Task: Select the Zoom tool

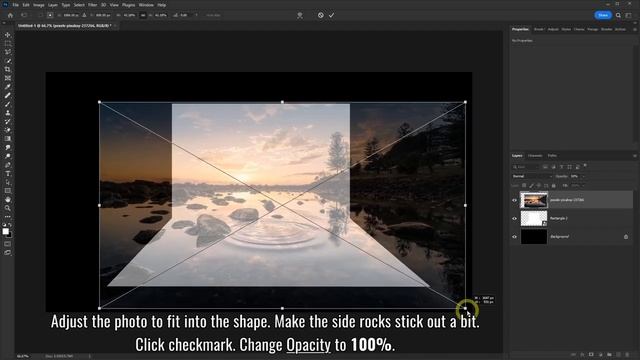Action: [7, 208]
